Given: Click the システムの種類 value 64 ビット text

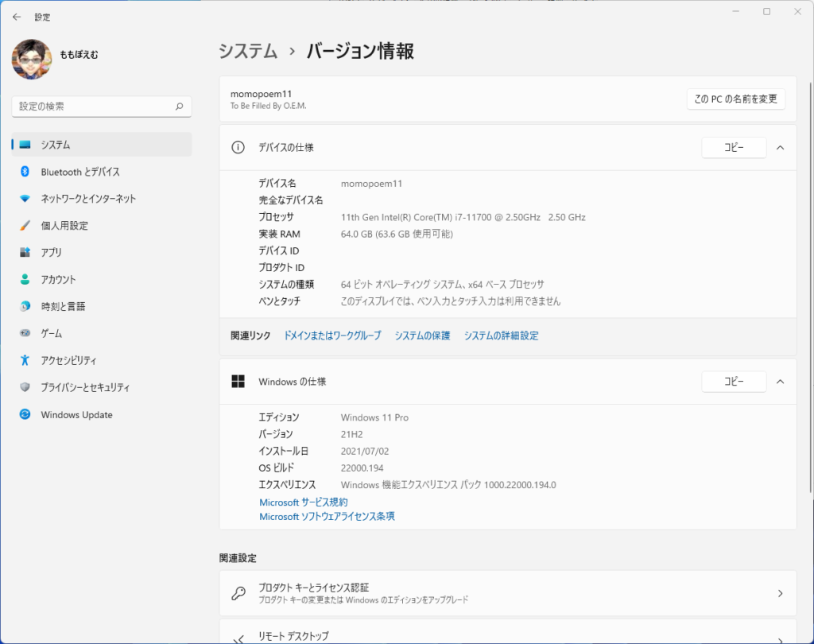Looking at the screenshot, I should [x=442, y=284].
